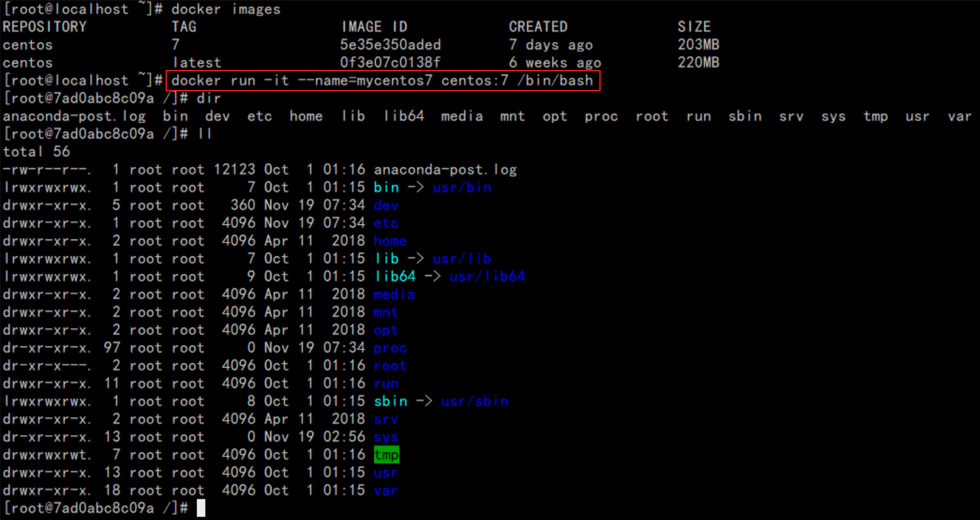
Task: Click the 'usr/sbin' link target
Action: click(475, 401)
